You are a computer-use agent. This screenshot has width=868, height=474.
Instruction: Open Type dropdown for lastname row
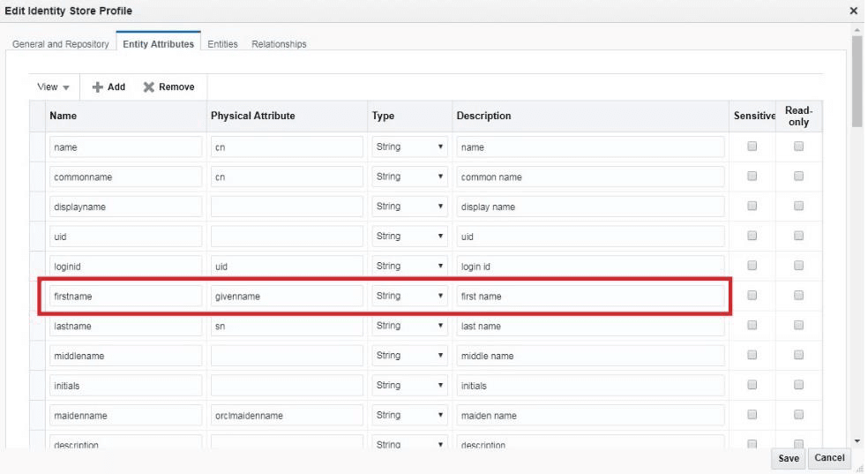(409, 327)
